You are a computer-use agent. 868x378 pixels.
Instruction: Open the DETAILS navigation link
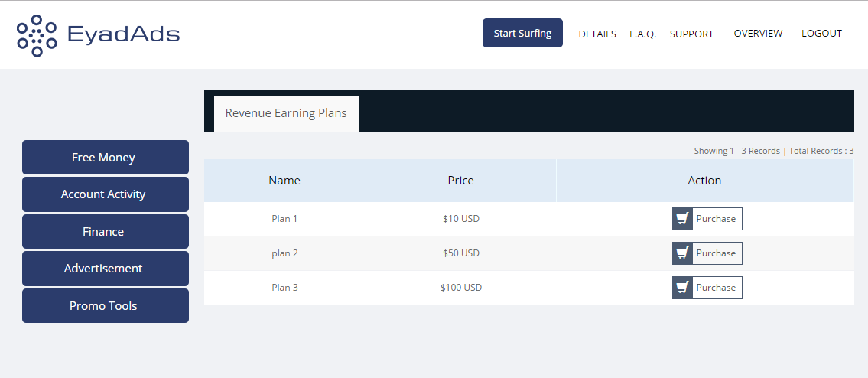597,34
